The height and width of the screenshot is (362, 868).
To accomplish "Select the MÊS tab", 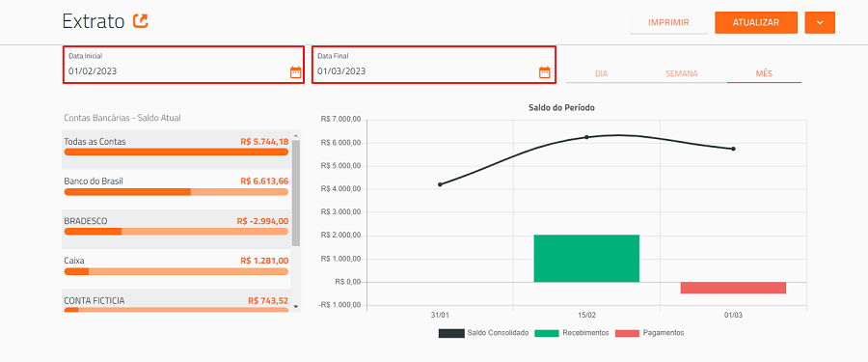I will pos(764,73).
